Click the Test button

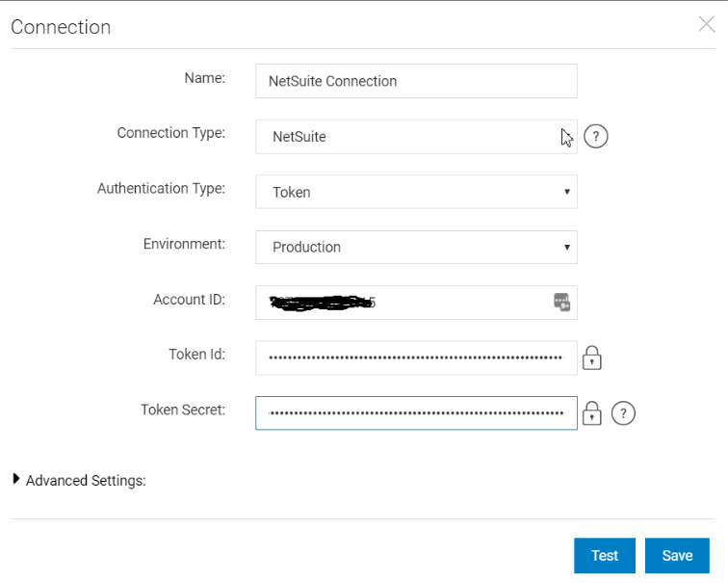tap(605, 556)
